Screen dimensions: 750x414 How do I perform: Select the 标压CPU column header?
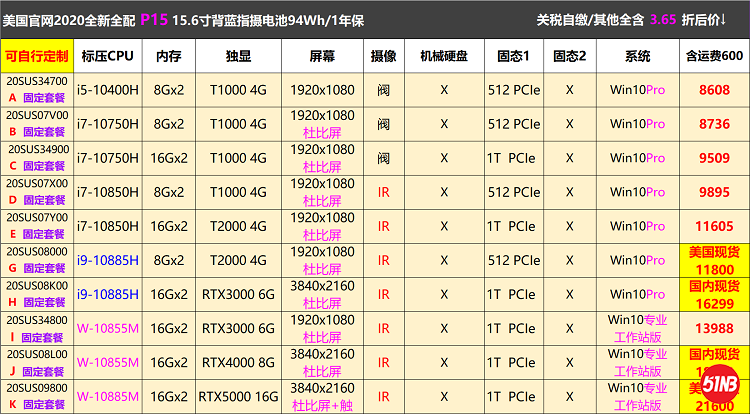108,56
